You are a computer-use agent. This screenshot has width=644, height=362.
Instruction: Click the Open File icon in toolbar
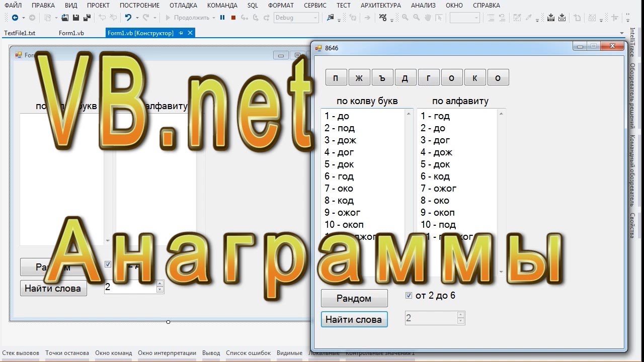click(x=65, y=18)
